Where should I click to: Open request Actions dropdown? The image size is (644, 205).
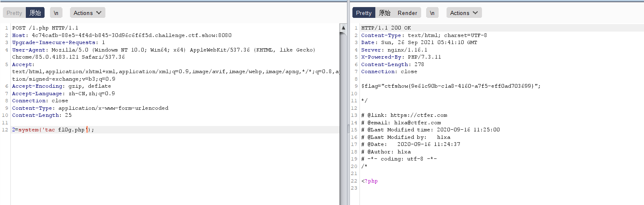pos(87,13)
